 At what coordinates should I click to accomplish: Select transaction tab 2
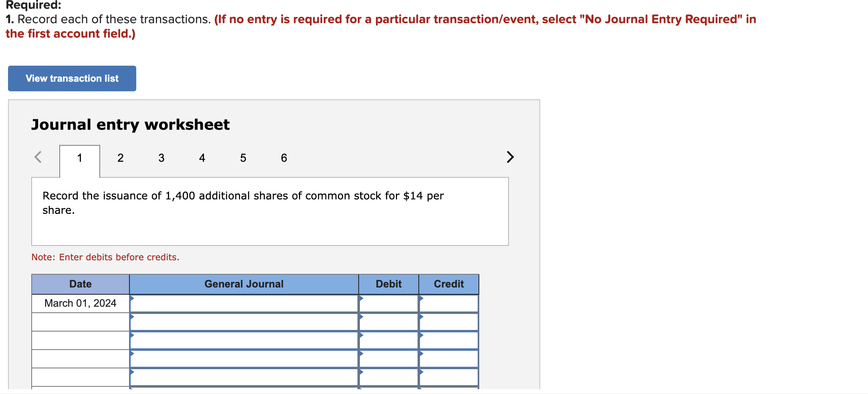click(x=120, y=158)
